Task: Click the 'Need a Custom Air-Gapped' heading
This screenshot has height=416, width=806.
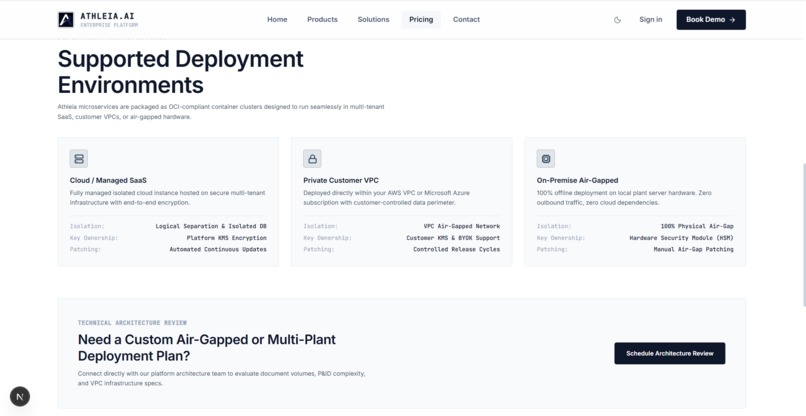Action: (207, 348)
